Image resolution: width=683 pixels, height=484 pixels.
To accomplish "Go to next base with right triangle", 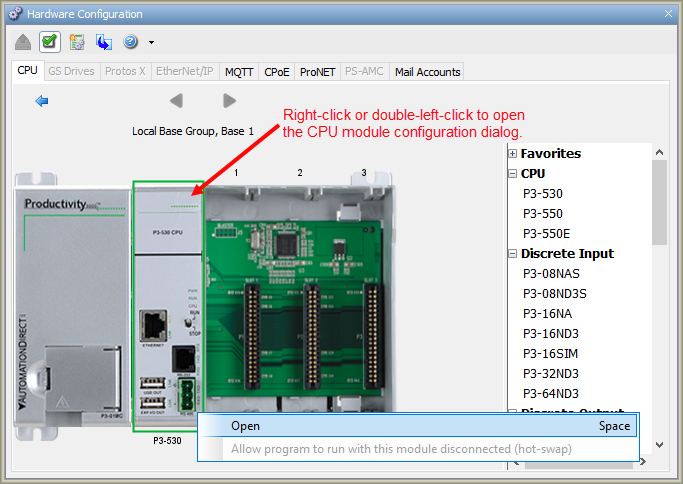I will point(229,101).
